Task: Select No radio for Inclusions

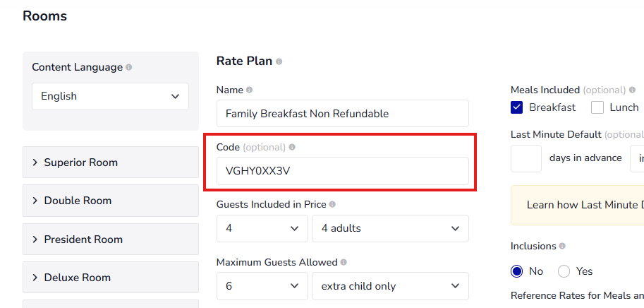Action: pos(517,271)
